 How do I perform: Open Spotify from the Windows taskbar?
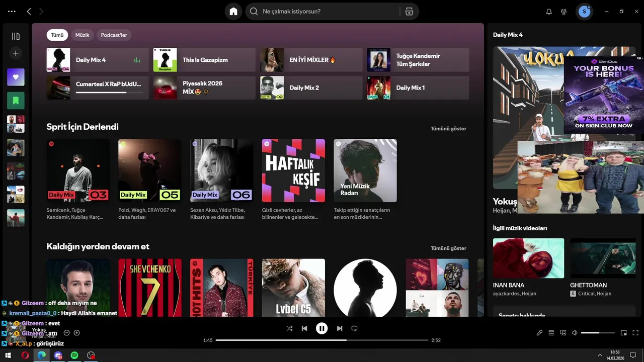[74, 355]
